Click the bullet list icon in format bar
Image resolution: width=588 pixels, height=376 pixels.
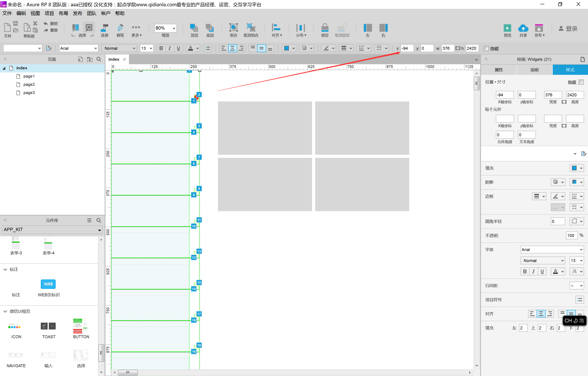208,48
